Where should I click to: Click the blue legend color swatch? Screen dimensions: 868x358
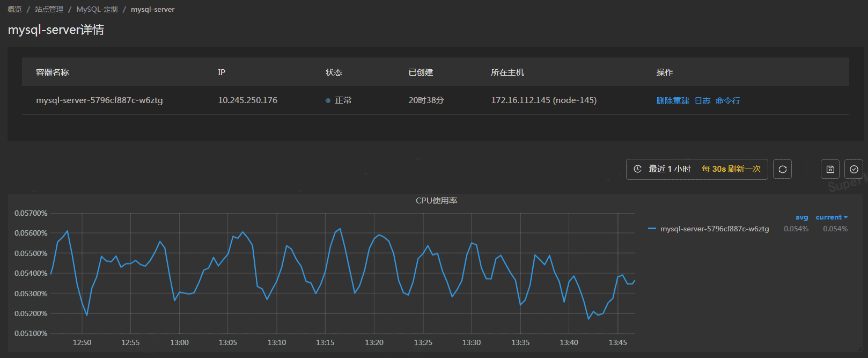click(x=652, y=229)
